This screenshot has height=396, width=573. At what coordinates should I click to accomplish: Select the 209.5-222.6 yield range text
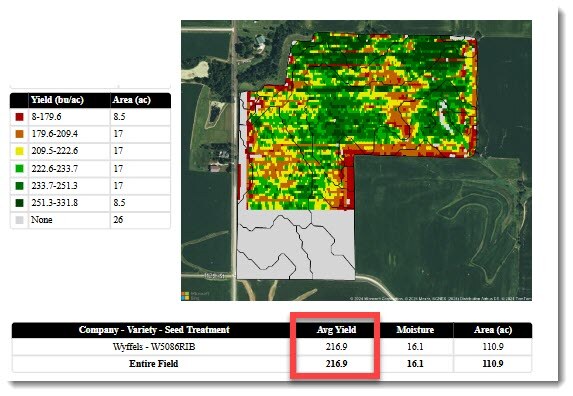[x=54, y=151]
